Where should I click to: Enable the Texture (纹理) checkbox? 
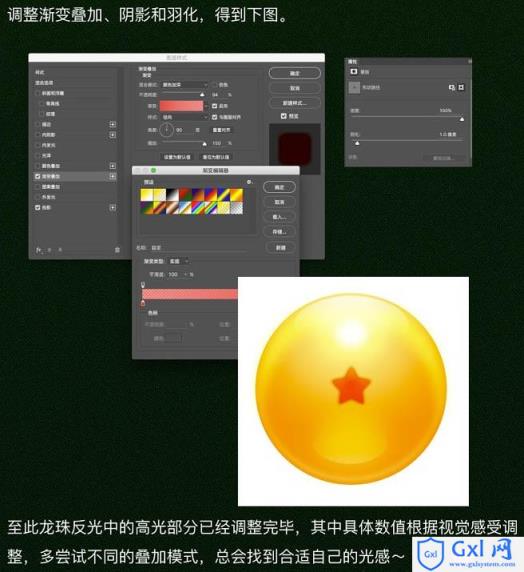(42, 114)
